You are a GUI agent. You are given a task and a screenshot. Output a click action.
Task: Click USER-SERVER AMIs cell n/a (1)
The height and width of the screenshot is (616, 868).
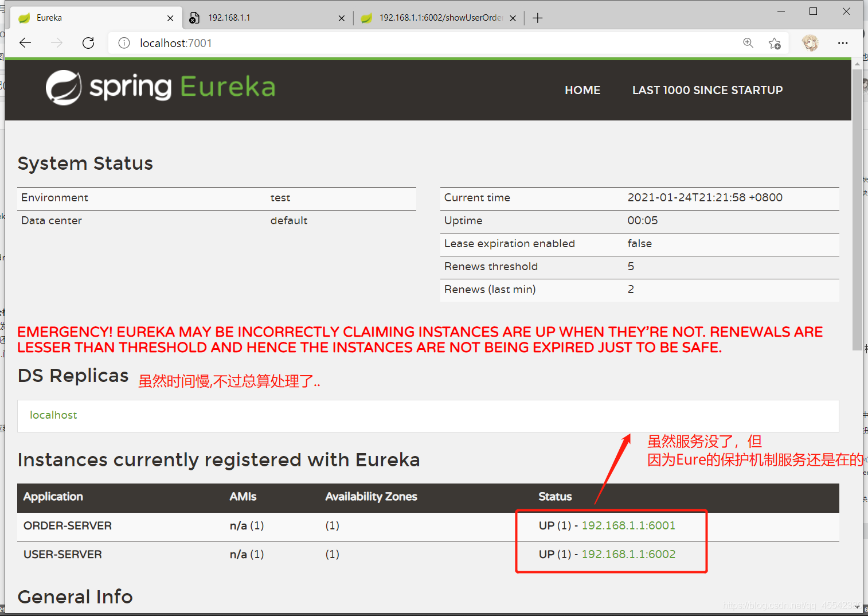coord(247,554)
